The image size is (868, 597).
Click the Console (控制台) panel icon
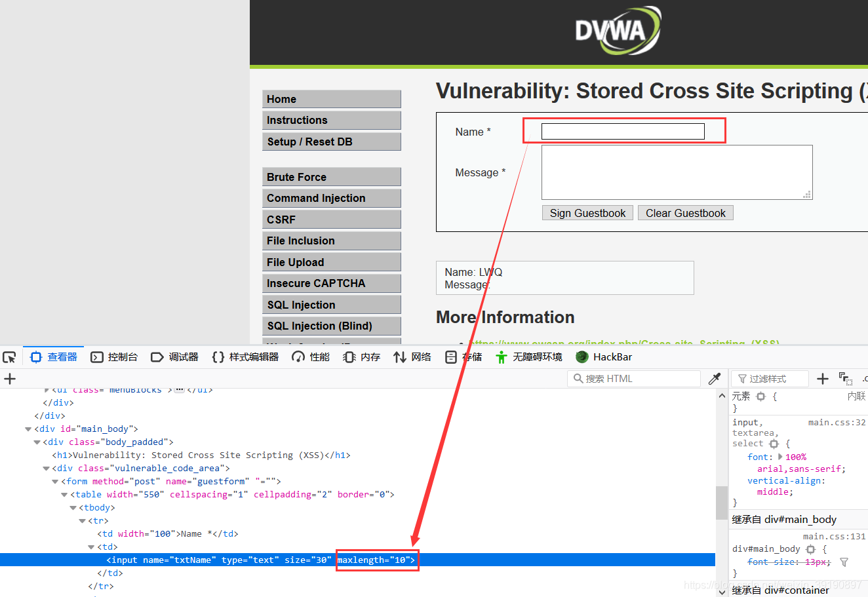click(97, 357)
